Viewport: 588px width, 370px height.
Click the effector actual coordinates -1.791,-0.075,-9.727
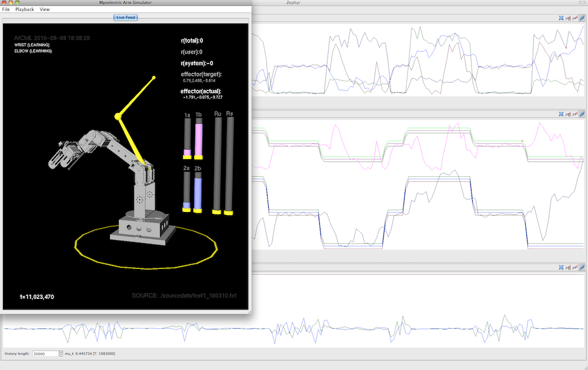pos(203,97)
